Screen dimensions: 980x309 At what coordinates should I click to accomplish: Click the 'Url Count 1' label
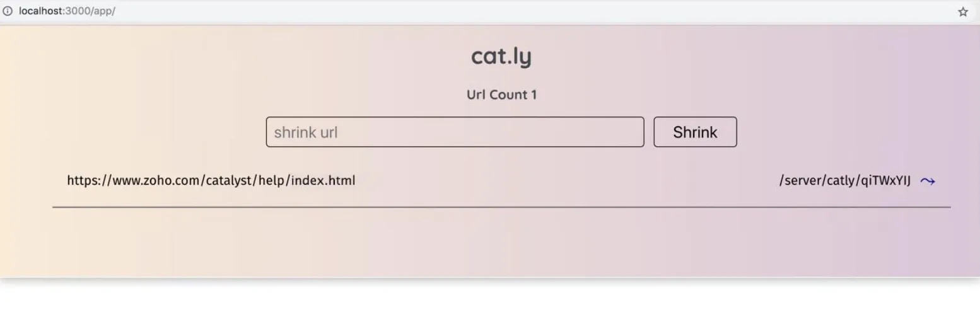coord(501,95)
